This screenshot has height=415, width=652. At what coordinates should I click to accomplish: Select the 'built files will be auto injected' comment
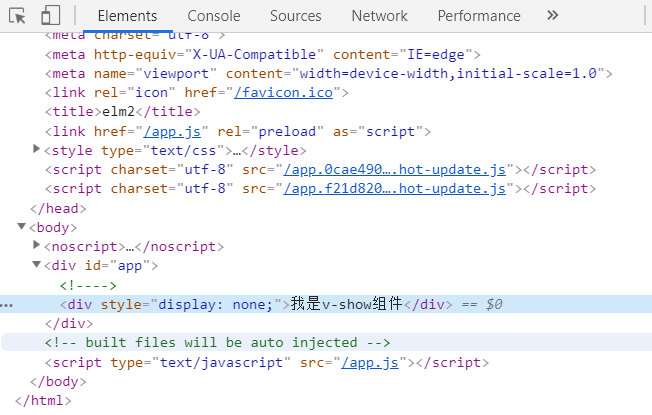pyautogui.click(x=217, y=343)
